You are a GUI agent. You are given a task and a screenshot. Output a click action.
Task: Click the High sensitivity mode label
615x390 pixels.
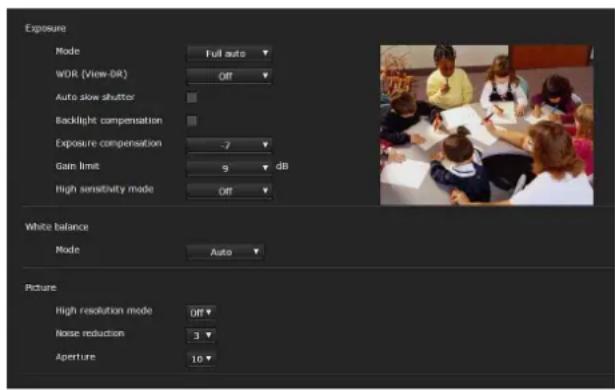tap(105, 189)
